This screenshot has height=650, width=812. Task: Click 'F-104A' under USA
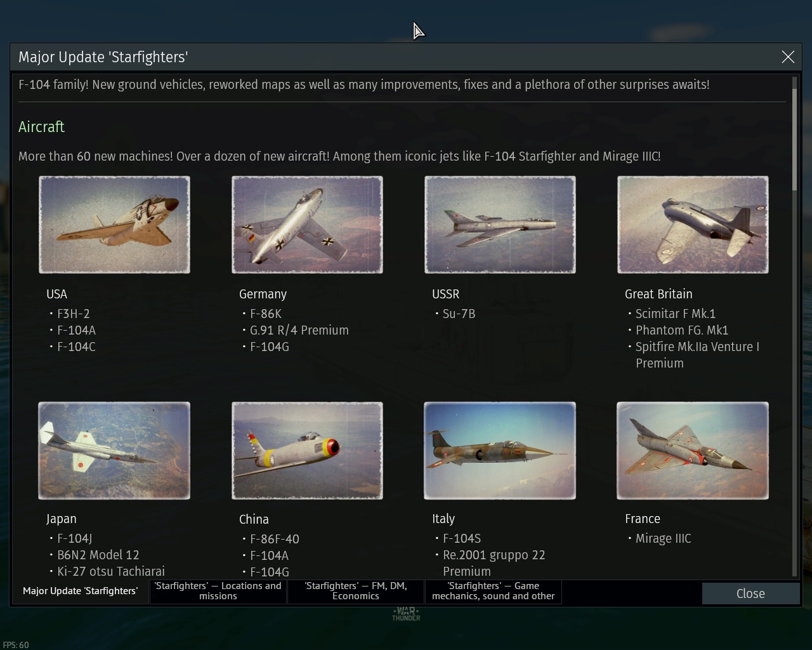pos(77,330)
